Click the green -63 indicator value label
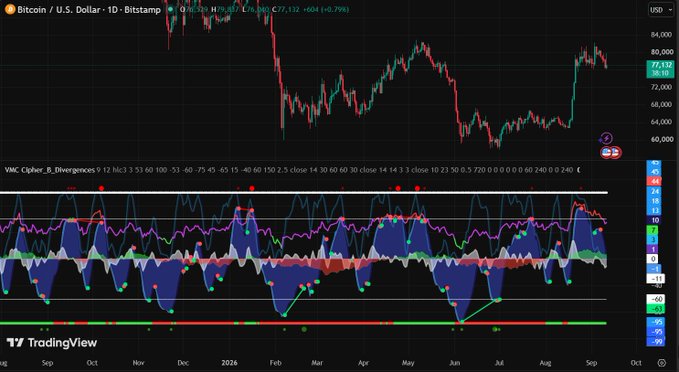The image size is (679, 372). pos(656,309)
